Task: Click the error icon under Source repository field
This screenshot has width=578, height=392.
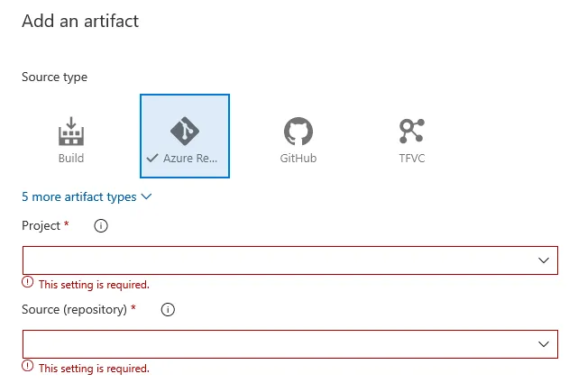Action: 28,367
